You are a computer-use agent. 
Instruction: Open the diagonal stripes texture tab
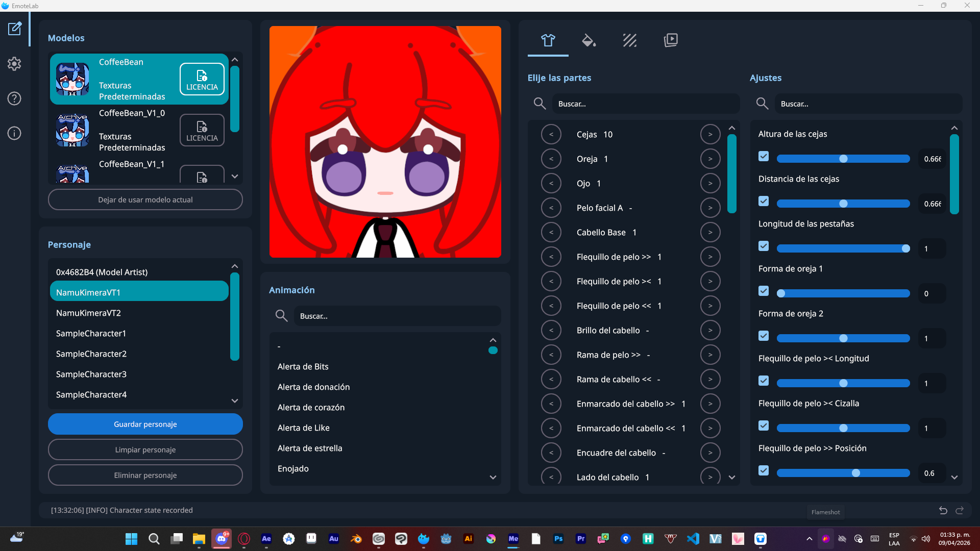click(x=629, y=40)
